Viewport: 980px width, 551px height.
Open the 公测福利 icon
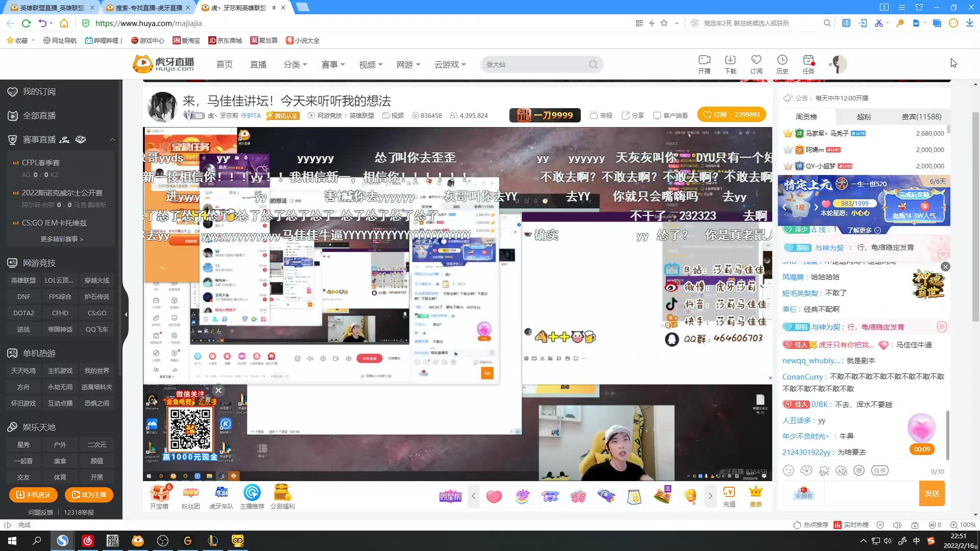point(283,496)
